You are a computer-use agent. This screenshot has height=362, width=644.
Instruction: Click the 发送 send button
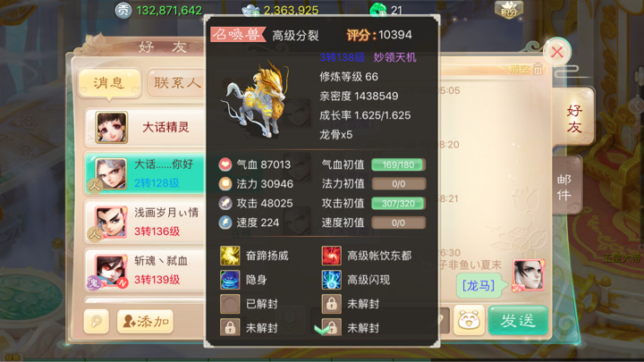coord(518,321)
